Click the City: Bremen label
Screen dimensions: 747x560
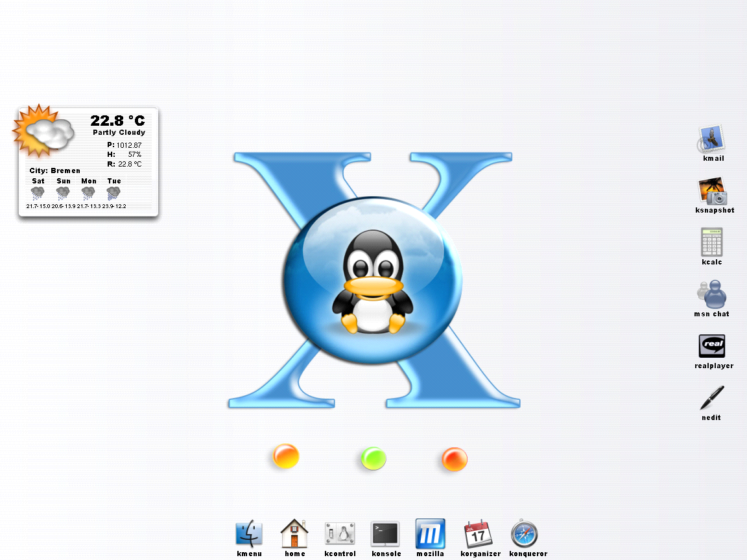[54, 170]
